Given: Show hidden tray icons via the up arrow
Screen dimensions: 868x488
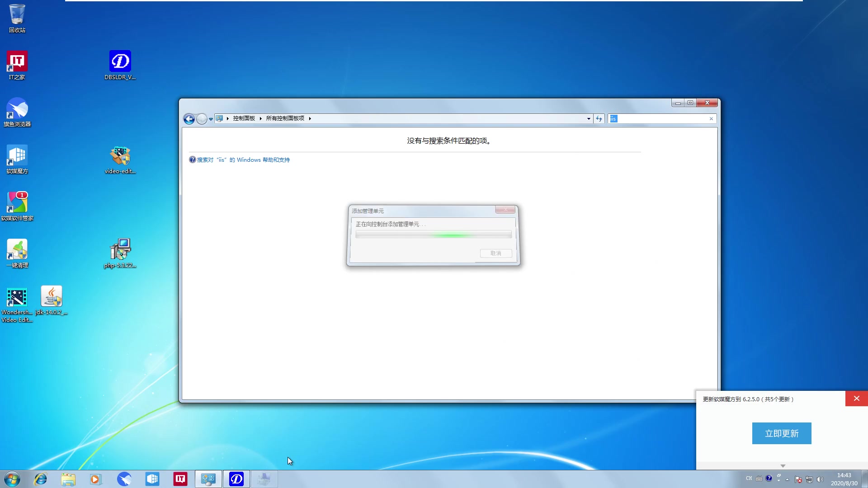Looking at the screenshot, I should point(787,479).
